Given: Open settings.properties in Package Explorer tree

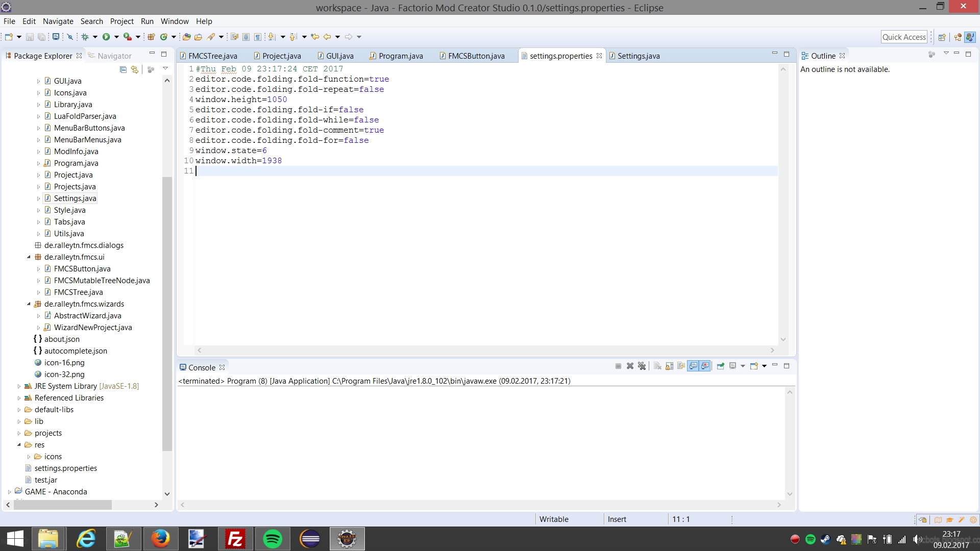Looking at the screenshot, I should (65, 468).
